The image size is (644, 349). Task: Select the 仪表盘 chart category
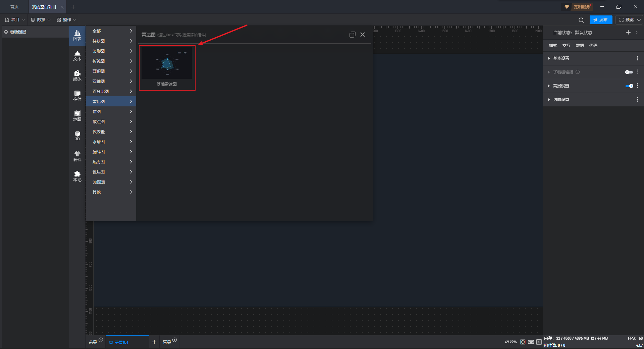[111, 132]
